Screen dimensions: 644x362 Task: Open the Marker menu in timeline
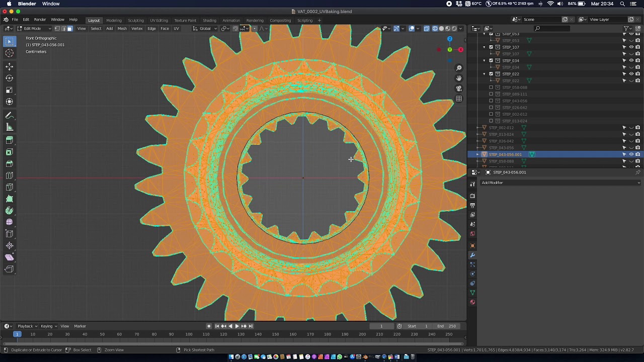point(80,326)
